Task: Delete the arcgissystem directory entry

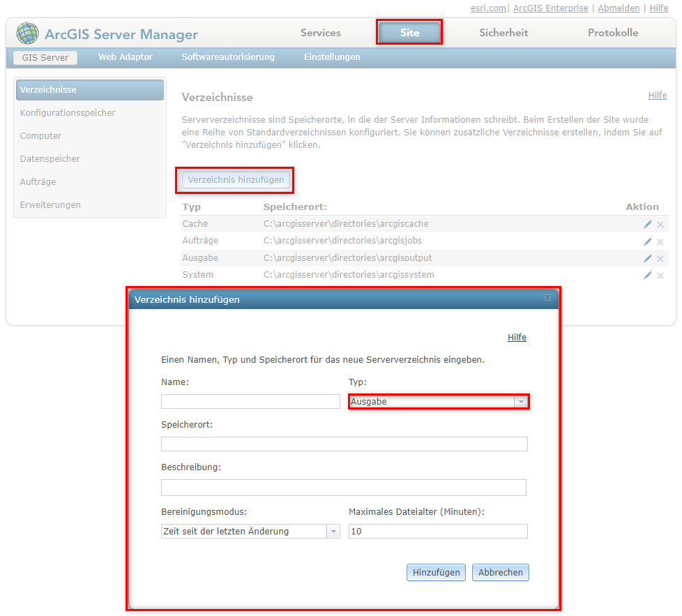Action: [660, 276]
